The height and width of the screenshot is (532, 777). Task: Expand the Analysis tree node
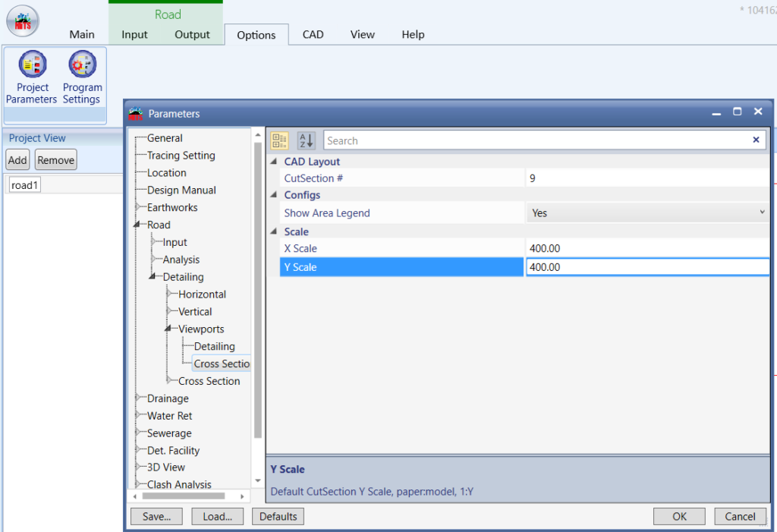point(153,259)
